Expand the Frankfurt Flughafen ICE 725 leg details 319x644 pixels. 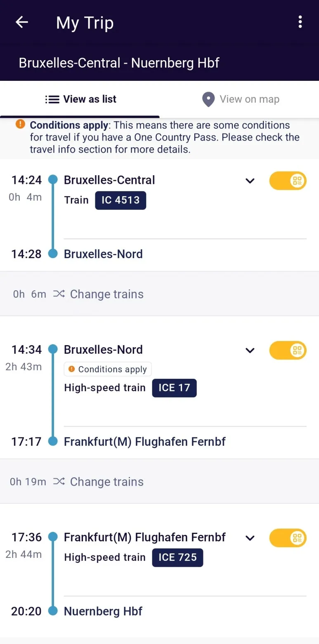tap(250, 538)
